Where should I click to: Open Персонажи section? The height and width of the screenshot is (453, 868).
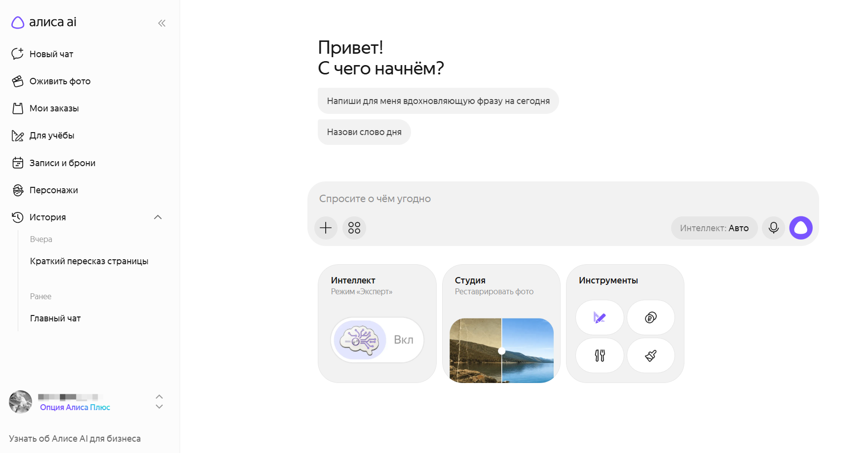(54, 190)
